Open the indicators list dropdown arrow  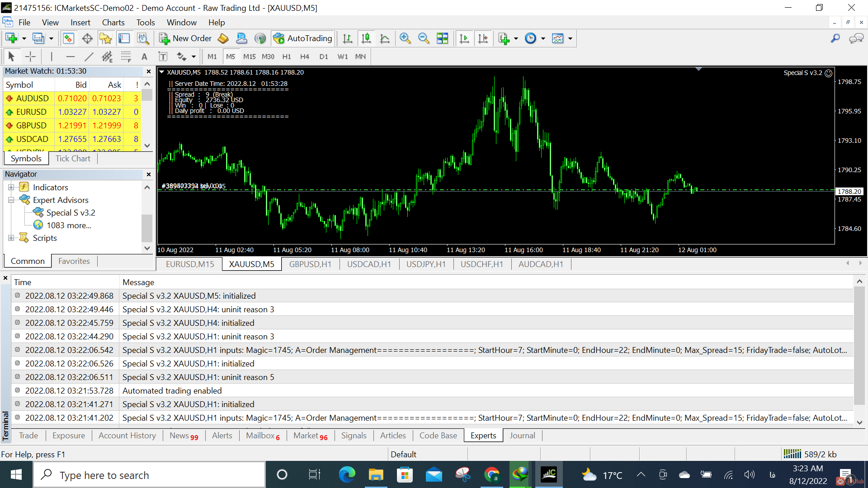pos(516,38)
